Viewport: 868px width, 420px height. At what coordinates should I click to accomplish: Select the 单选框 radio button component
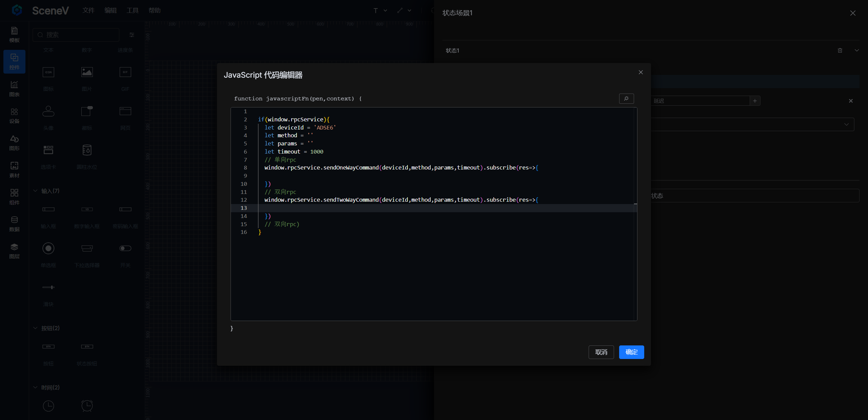click(x=48, y=248)
